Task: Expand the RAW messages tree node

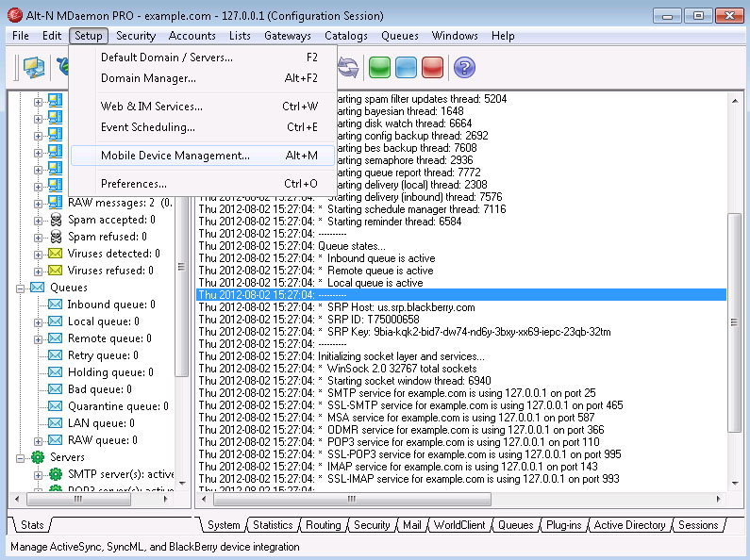Action: tap(38, 204)
